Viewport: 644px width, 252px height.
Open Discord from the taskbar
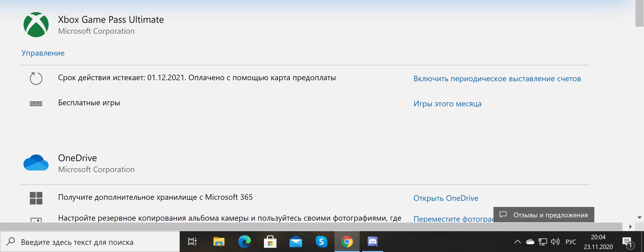click(373, 242)
